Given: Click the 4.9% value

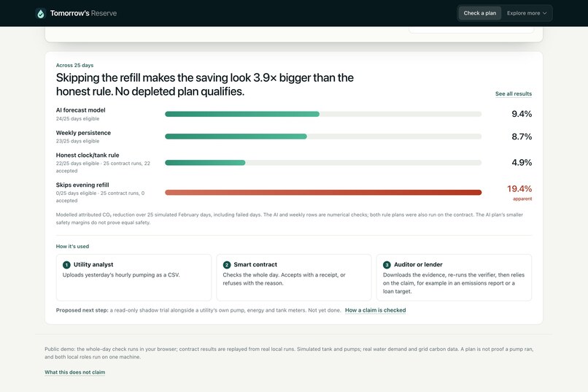Looking at the screenshot, I should (x=522, y=163).
